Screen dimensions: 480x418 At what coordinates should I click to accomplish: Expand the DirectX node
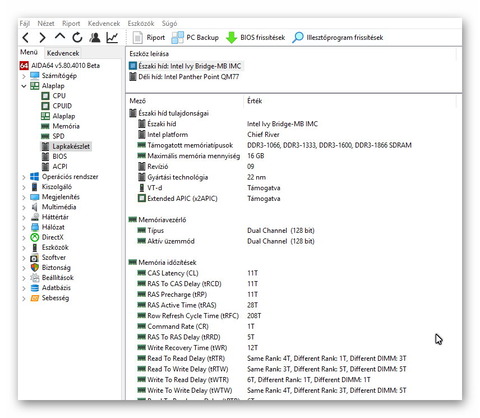tap(24, 238)
